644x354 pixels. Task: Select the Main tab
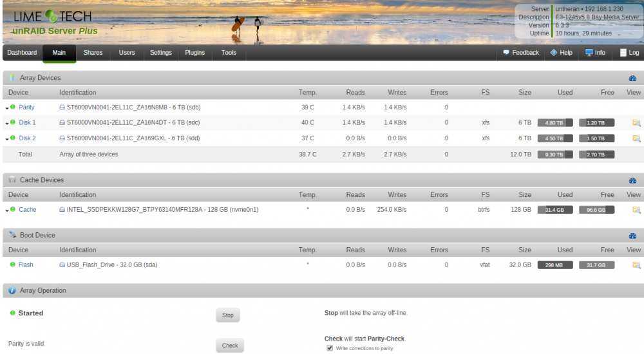pyautogui.click(x=59, y=53)
